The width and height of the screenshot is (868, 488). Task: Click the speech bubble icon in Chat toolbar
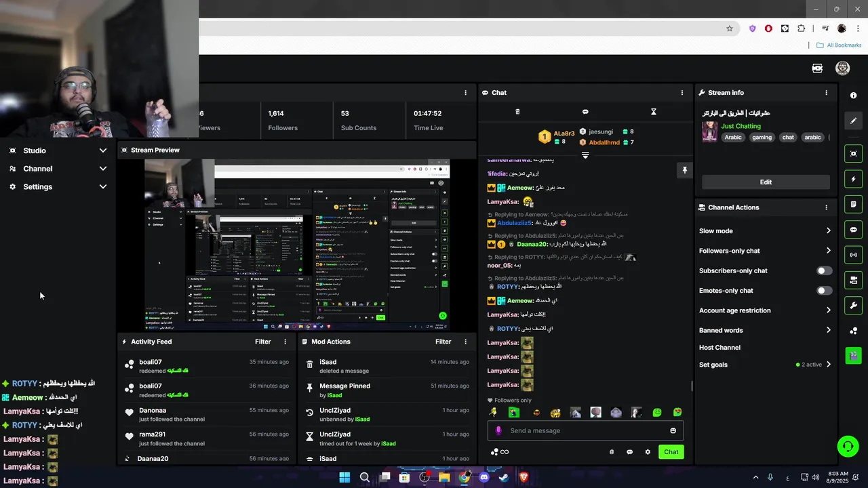pos(585,112)
